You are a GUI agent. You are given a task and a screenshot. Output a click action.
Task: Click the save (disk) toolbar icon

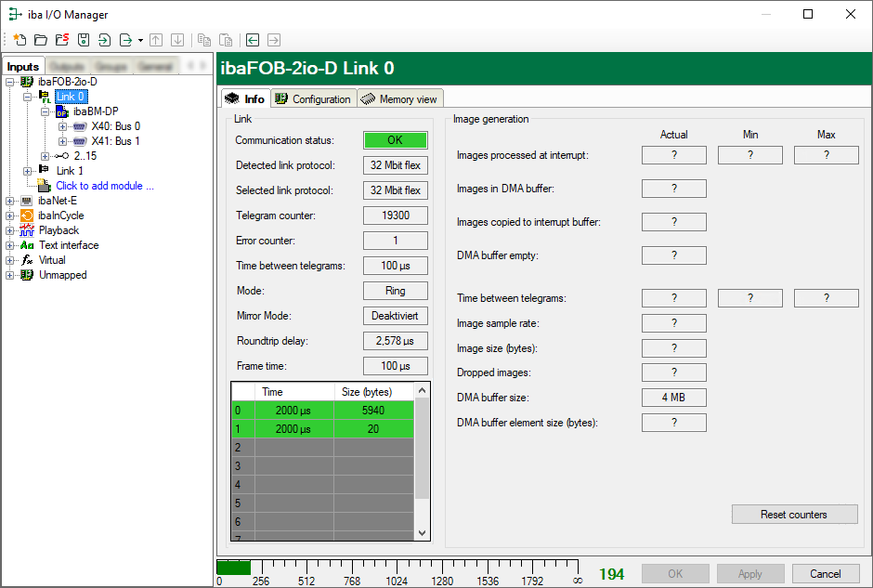84,40
